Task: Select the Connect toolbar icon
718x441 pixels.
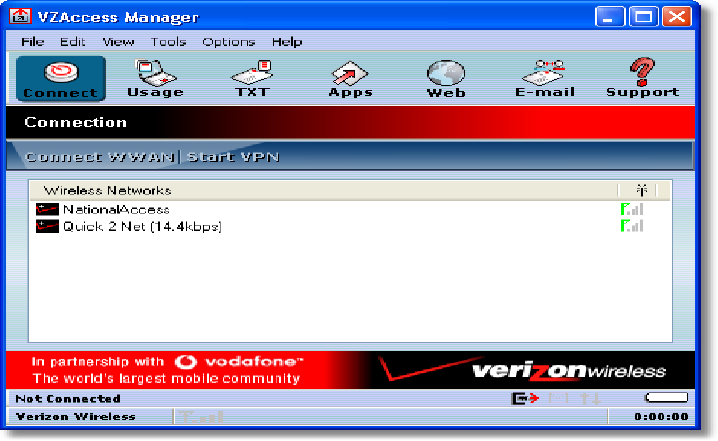Action: [60, 78]
